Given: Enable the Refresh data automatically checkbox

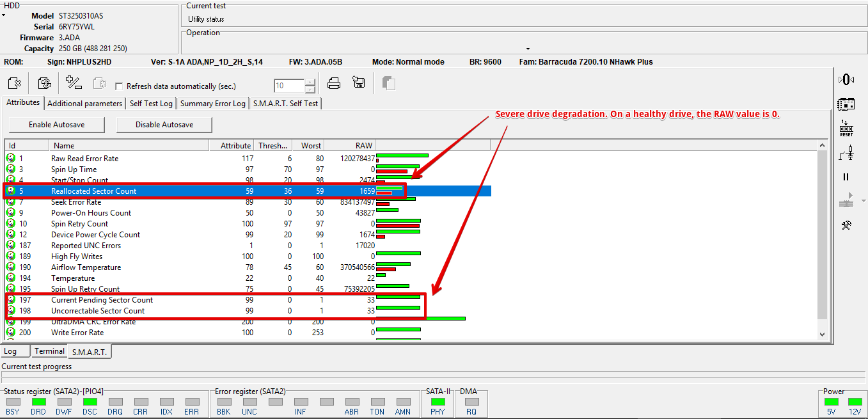Looking at the screenshot, I should click(x=119, y=86).
